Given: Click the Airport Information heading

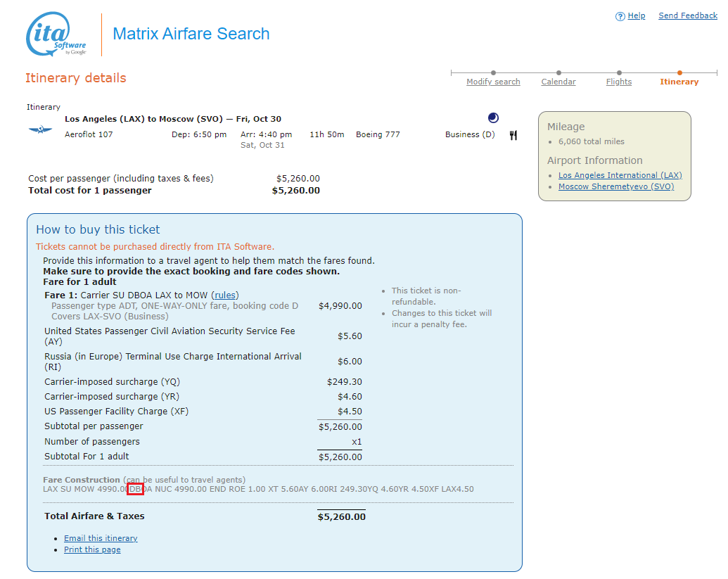Looking at the screenshot, I should coord(595,160).
